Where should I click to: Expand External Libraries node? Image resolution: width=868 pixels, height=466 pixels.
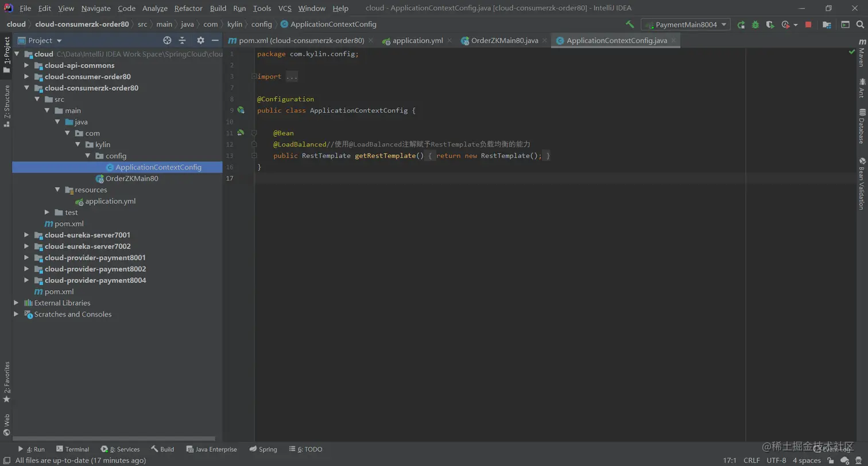point(16,303)
